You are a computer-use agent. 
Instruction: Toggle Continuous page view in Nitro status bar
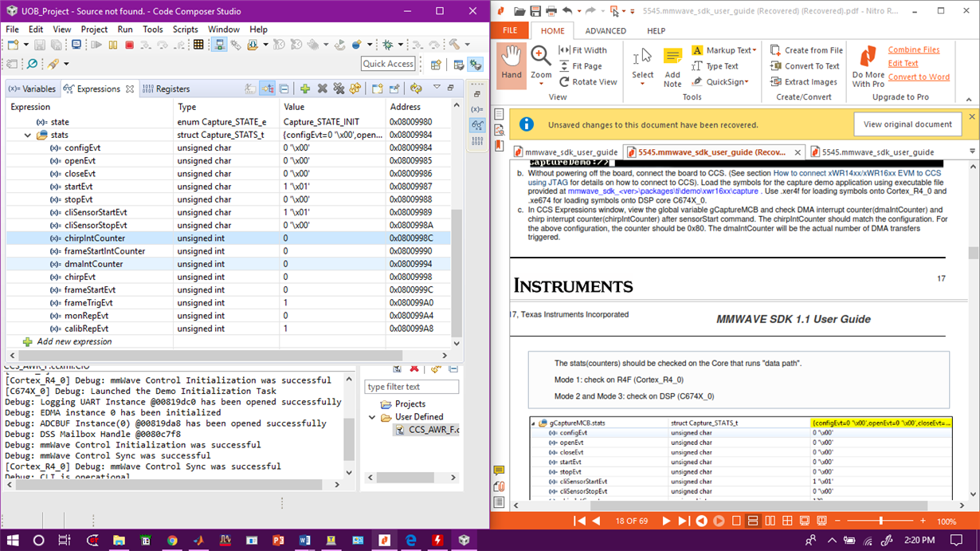coord(753,521)
